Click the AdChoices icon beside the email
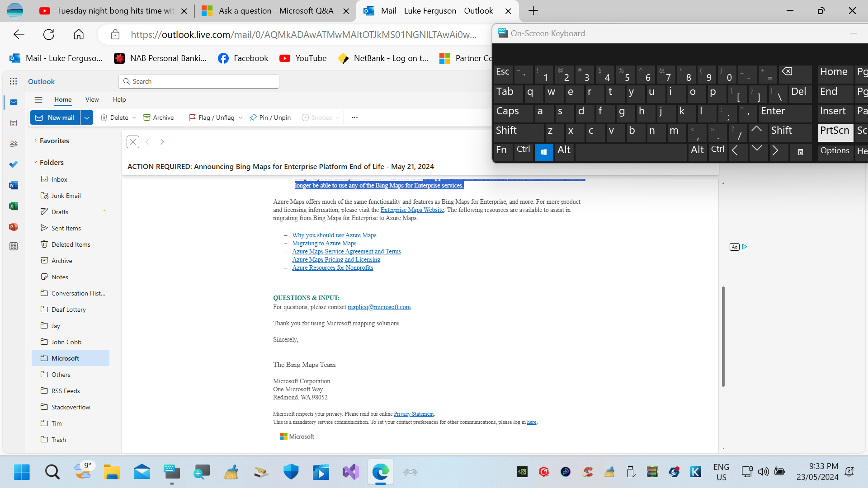This screenshot has width=868, height=488. coord(745,247)
